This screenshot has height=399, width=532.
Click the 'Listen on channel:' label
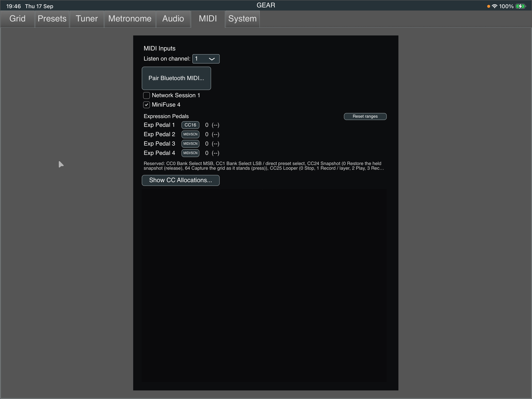[167, 59]
